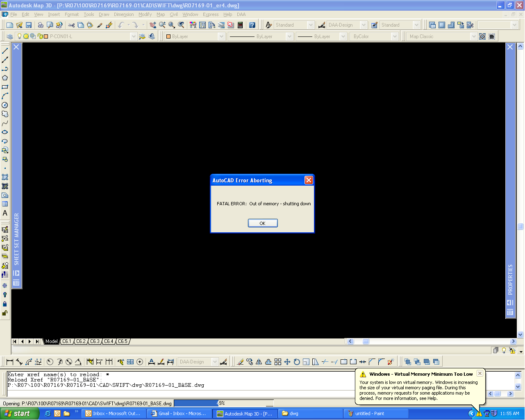Open the ByColor plot style dropdown
Screen dimensions: 525x420
(x=395, y=36)
